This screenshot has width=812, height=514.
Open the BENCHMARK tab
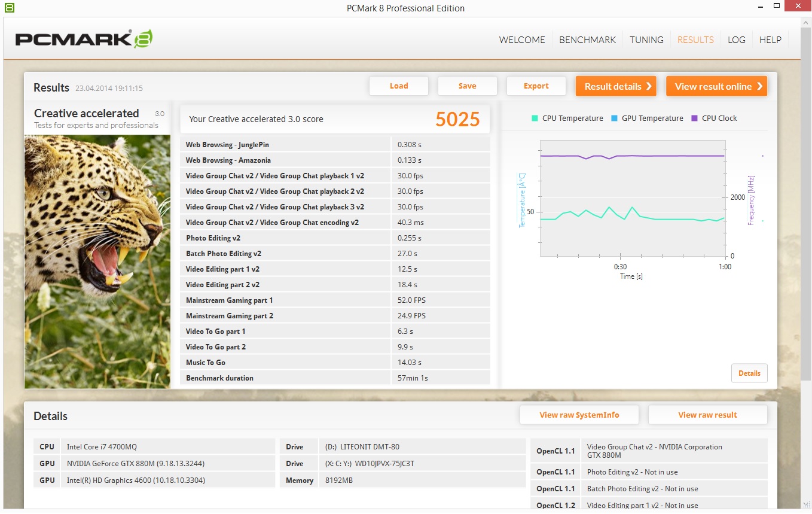point(587,40)
